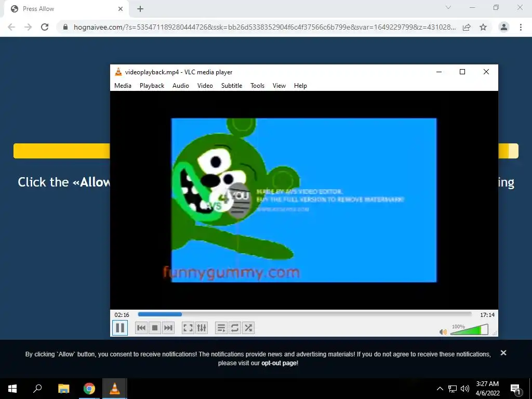Open the Windows Start menu
This screenshot has height=399, width=532.
point(12,389)
